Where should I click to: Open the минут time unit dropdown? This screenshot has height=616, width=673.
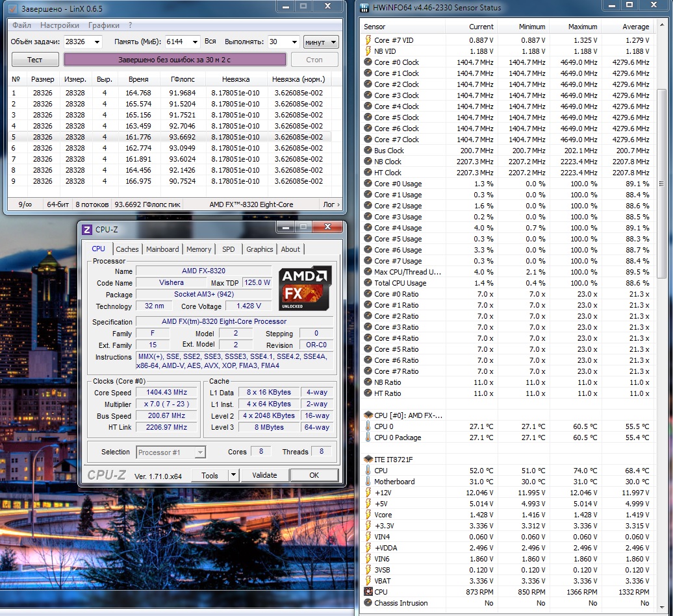coord(321,42)
